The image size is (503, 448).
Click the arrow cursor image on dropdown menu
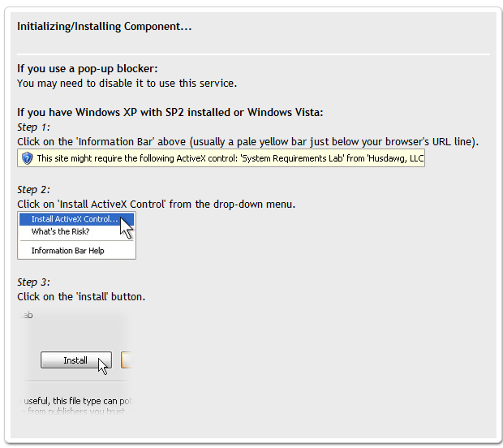[x=127, y=228]
